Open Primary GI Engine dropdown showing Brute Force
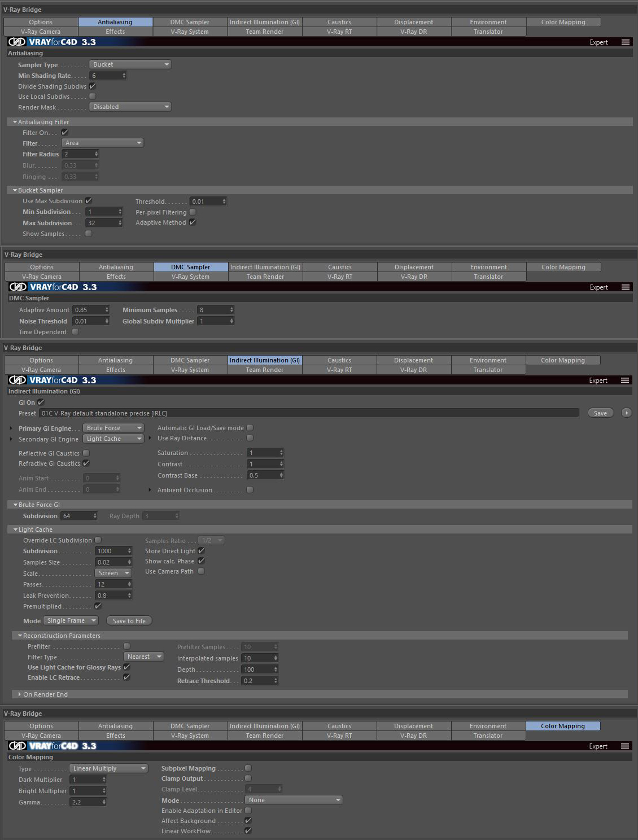 point(113,428)
